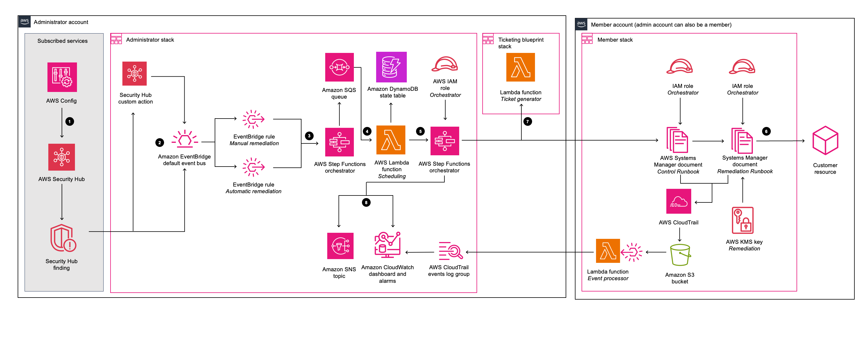
Task: Select the 'Administrator stack' label
Action: click(x=150, y=40)
